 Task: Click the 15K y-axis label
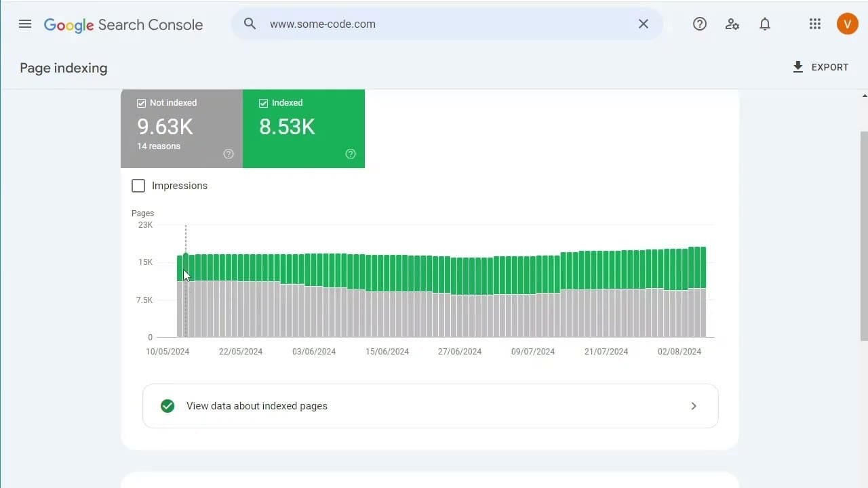point(146,262)
